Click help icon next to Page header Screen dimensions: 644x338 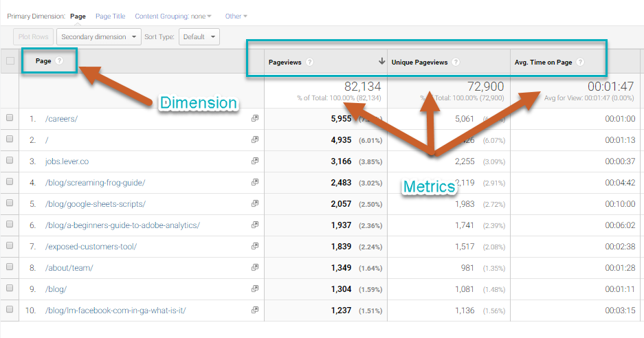pos(59,61)
